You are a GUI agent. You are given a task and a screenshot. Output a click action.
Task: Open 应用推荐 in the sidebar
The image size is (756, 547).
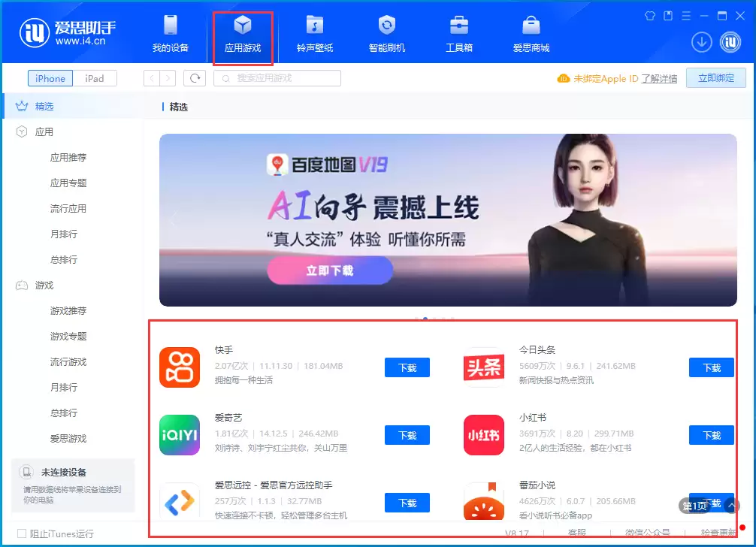pos(68,157)
